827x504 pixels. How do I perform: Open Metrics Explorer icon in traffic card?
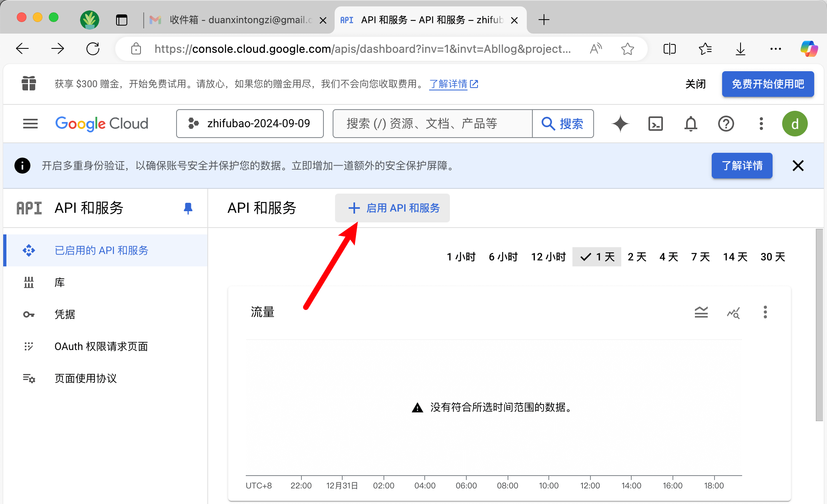click(733, 312)
